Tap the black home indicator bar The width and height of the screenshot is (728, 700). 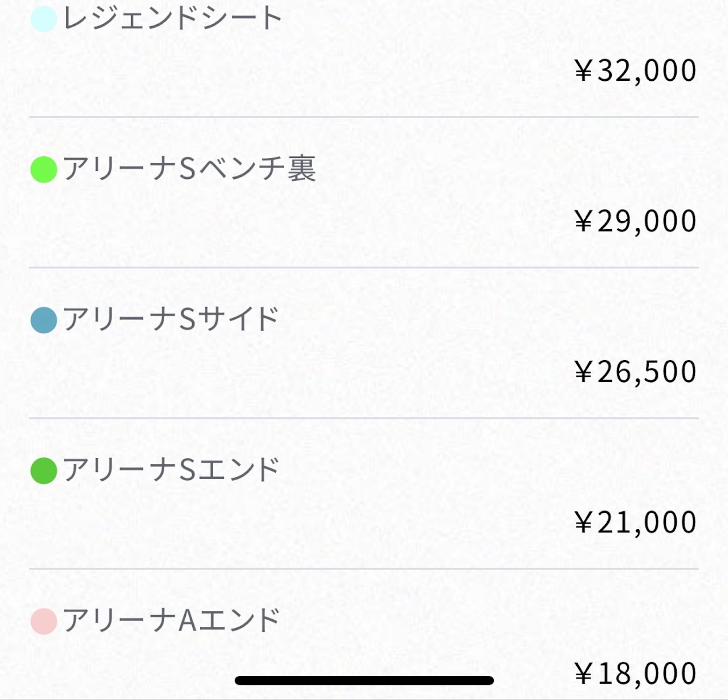tap(364, 680)
